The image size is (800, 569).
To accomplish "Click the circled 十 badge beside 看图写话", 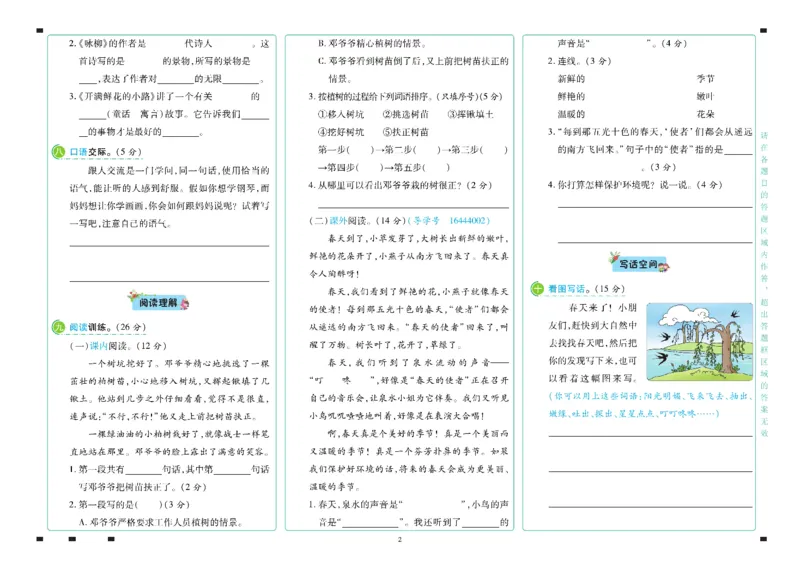I will (x=537, y=289).
